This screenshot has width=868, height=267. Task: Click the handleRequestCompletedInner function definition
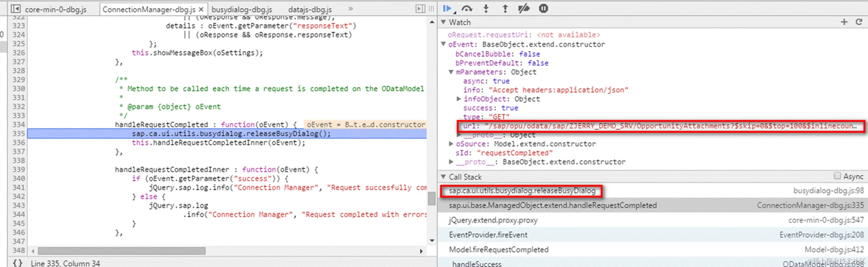216,170
